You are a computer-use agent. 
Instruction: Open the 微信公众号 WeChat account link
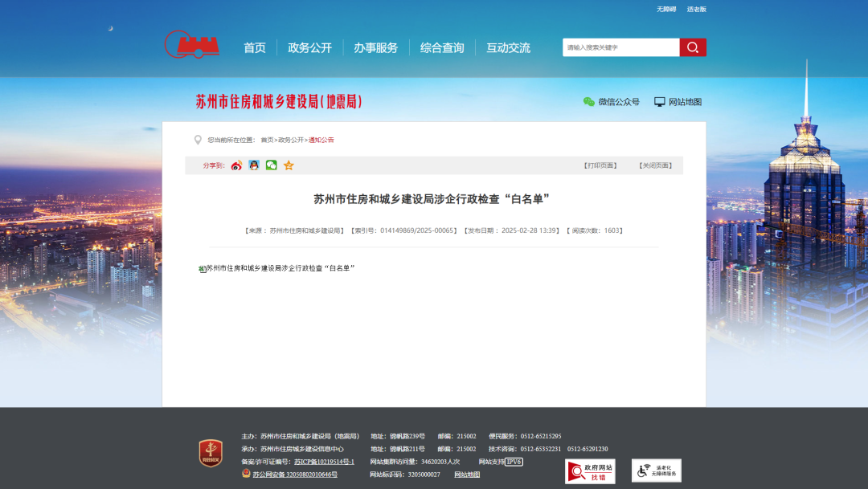click(x=612, y=102)
